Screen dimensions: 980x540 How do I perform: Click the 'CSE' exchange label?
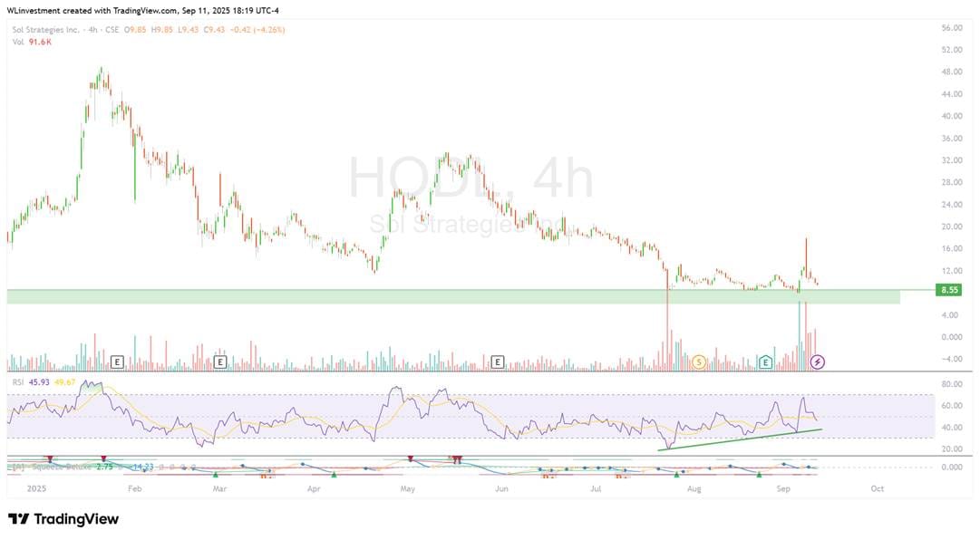[x=112, y=29]
